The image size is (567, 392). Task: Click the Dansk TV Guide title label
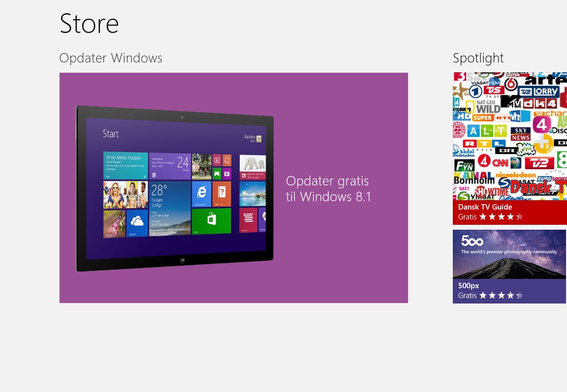pos(485,207)
